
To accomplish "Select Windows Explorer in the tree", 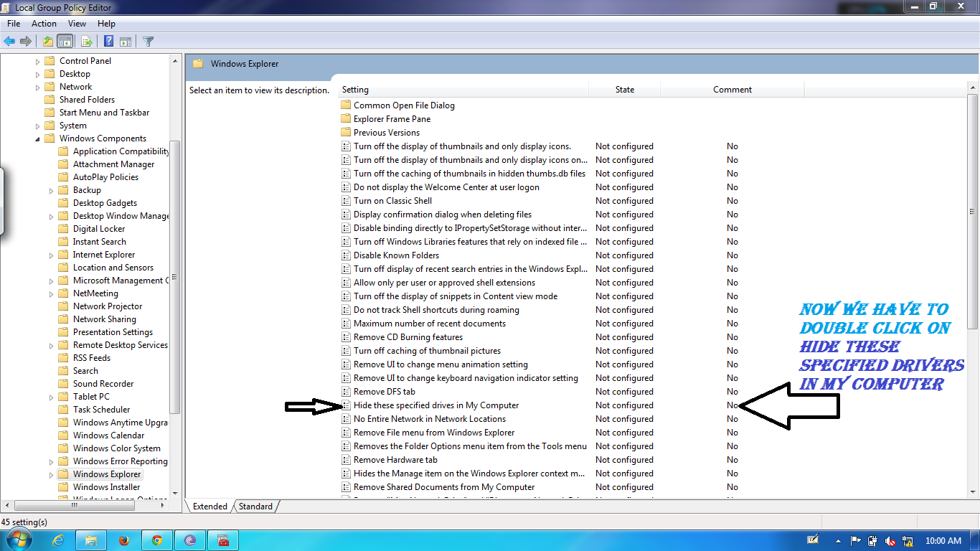I will (x=107, y=474).
